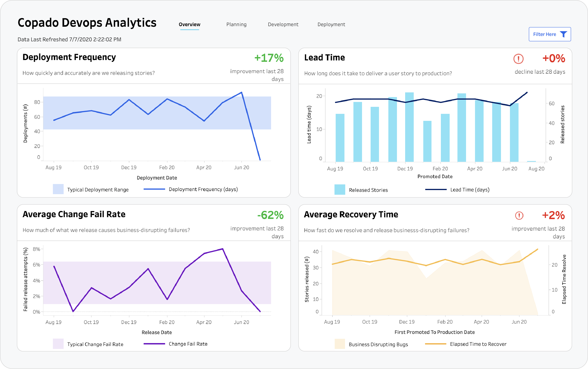Click the Released Stories legend swatch
This screenshot has height=369, width=588.
tap(340, 189)
